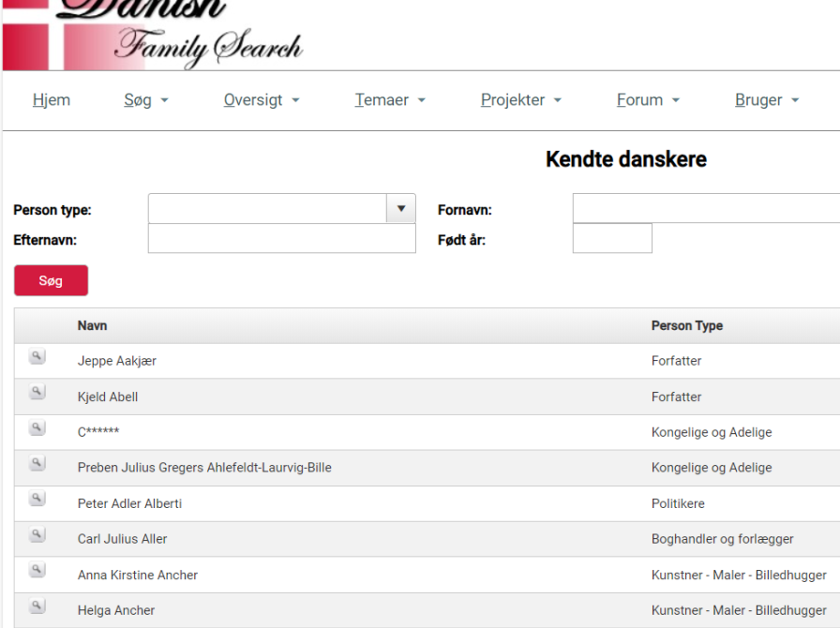Viewport: 840px width, 628px height.
Task: Expand the Søg menu
Action: click(145, 100)
